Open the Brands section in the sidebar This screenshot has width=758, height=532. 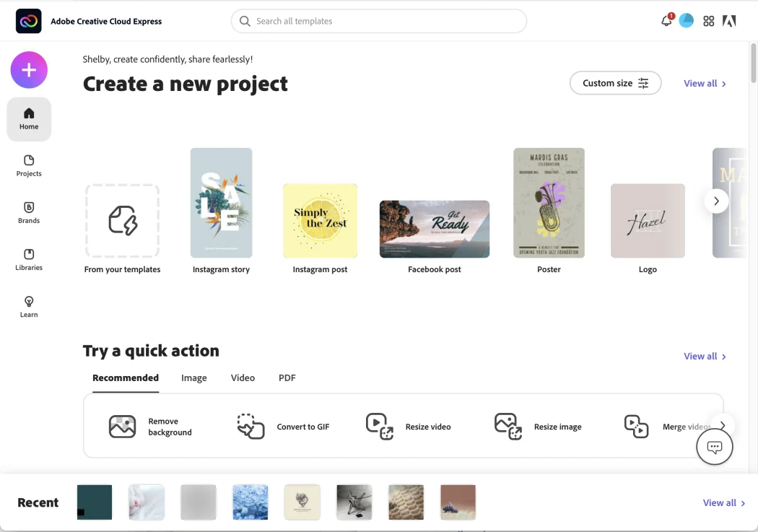click(x=28, y=212)
